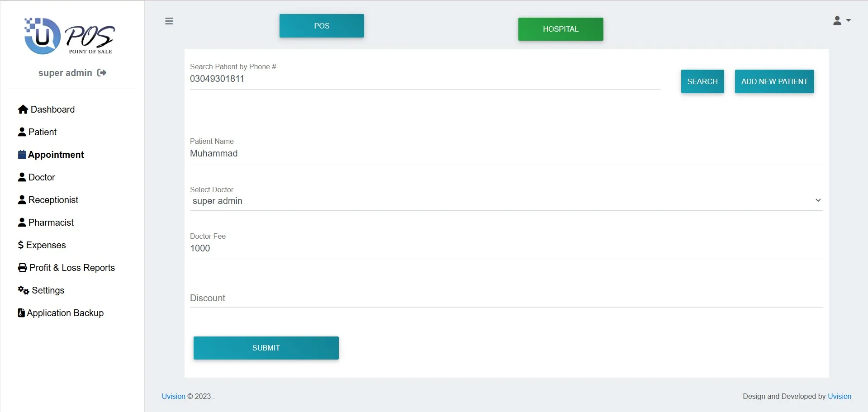Open Receptionist section

[x=48, y=200]
